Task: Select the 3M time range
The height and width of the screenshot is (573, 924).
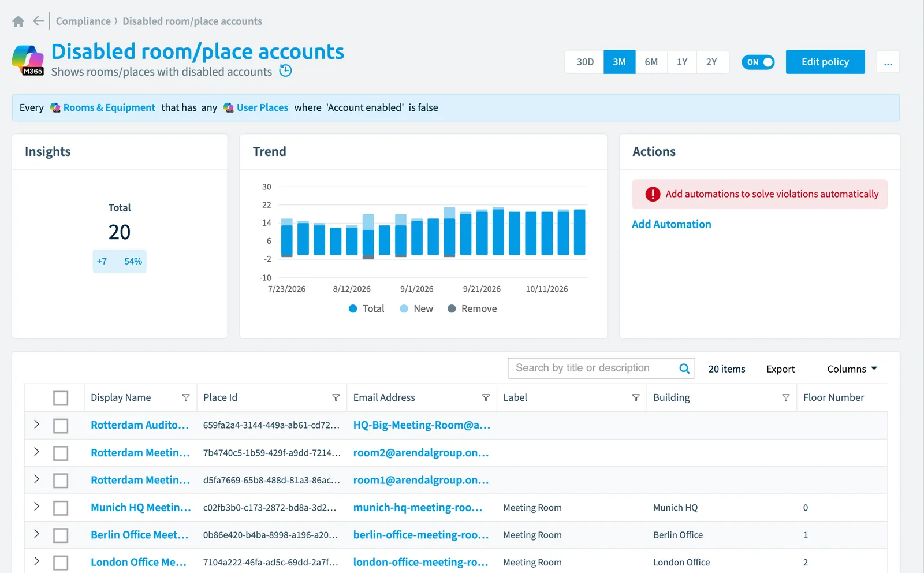Action: (x=619, y=62)
